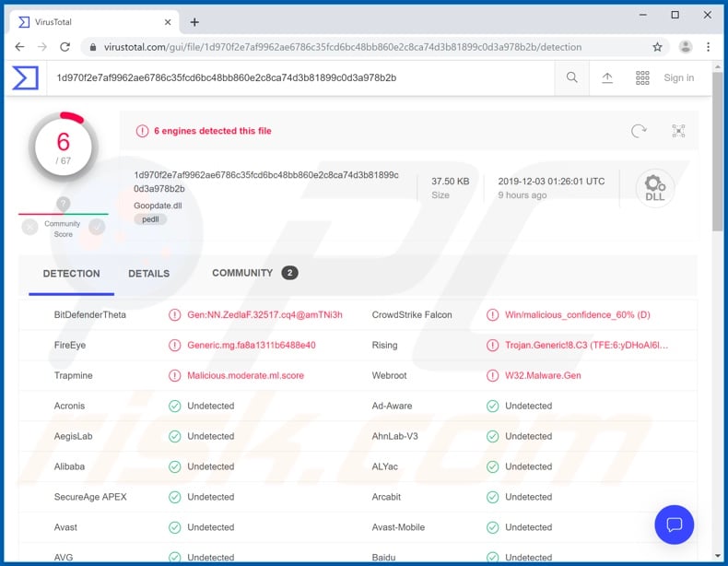Viewport: 728px width, 566px height.
Task: Click green check icon for Ad-Aware
Action: pyautogui.click(x=492, y=407)
